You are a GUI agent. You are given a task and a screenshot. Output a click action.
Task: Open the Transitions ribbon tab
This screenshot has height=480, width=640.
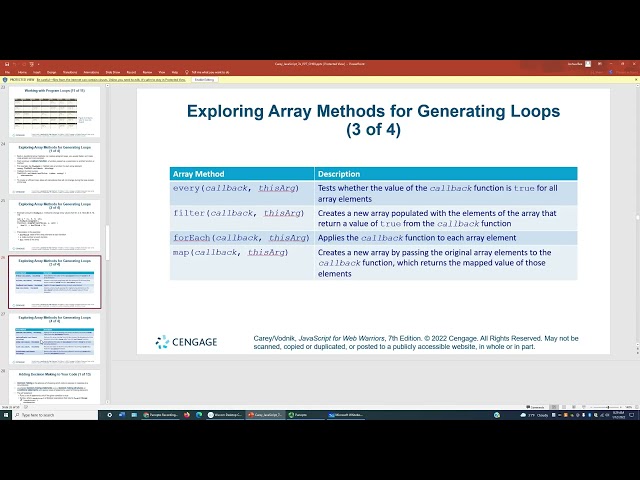point(70,72)
